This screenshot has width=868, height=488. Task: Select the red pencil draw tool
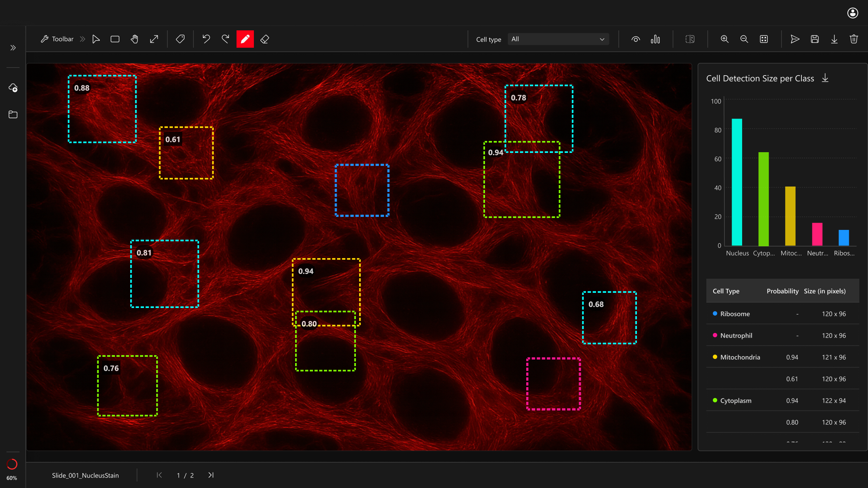[245, 39]
